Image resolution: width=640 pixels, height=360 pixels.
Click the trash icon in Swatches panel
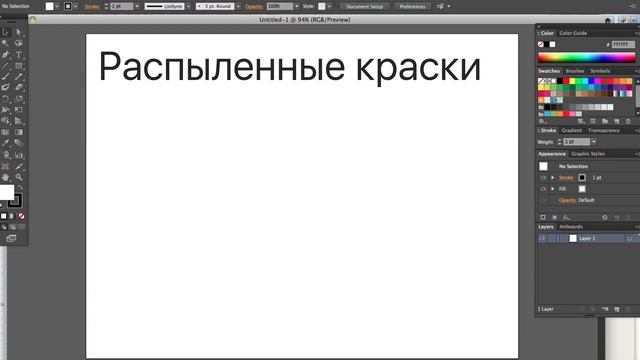[x=628, y=121]
